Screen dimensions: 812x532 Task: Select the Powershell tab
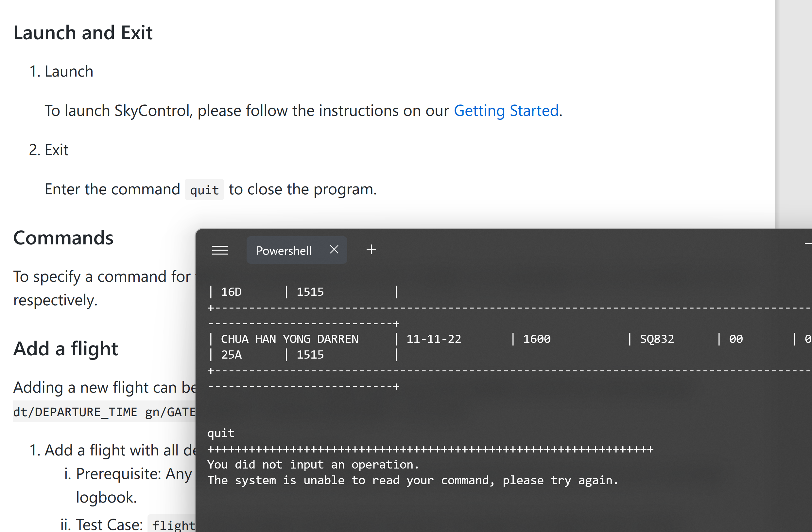[284, 251]
